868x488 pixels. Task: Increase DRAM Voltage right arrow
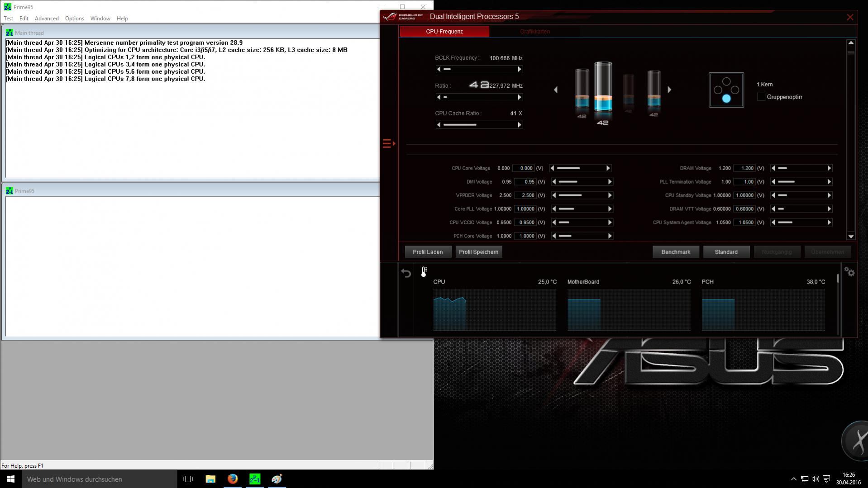coord(829,168)
